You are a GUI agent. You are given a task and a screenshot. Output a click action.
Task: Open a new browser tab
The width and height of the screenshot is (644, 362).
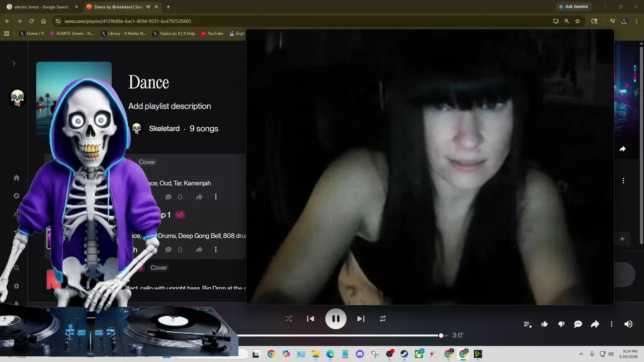168,7
